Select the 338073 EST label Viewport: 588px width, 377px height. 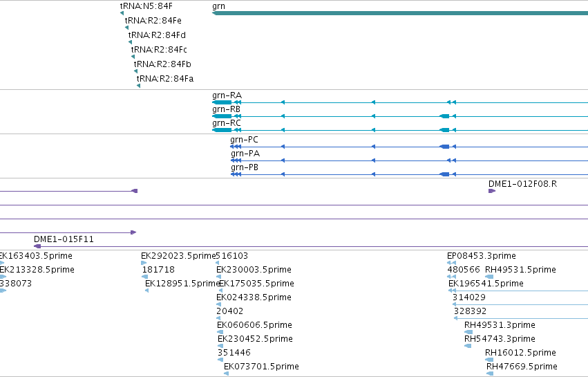(16, 284)
